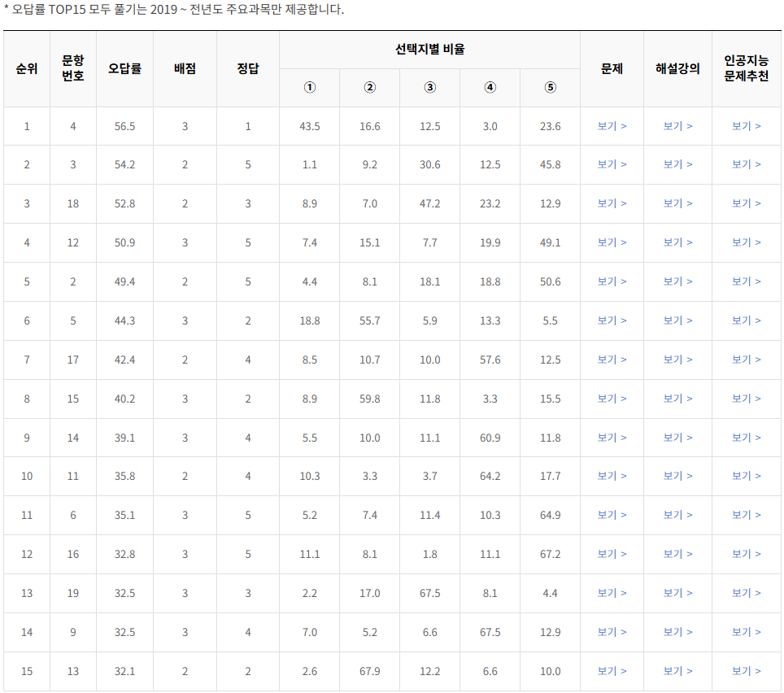
Task: Open AI 문제추천 for question 11
Action: pyautogui.click(x=747, y=477)
